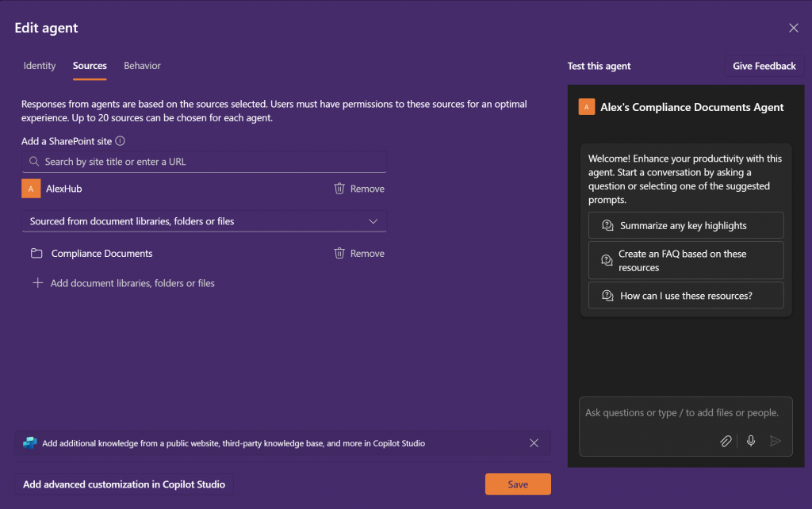This screenshot has height=509, width=812.
Task: Dismiss the Copilot Studio knowledge banner
Action: (534, 443)
